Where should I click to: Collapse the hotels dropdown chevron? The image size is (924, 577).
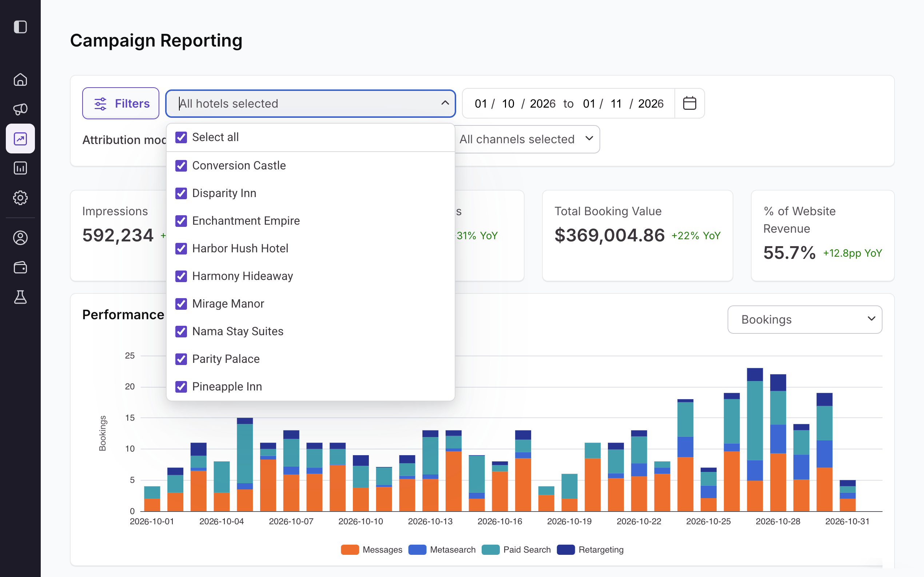coord(445,103)
